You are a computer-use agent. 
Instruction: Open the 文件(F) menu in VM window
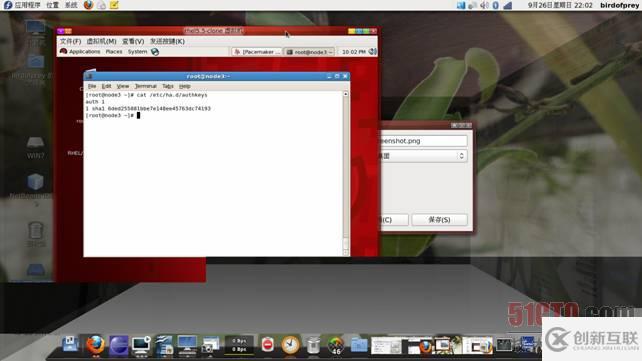click(x=70, y=41)
